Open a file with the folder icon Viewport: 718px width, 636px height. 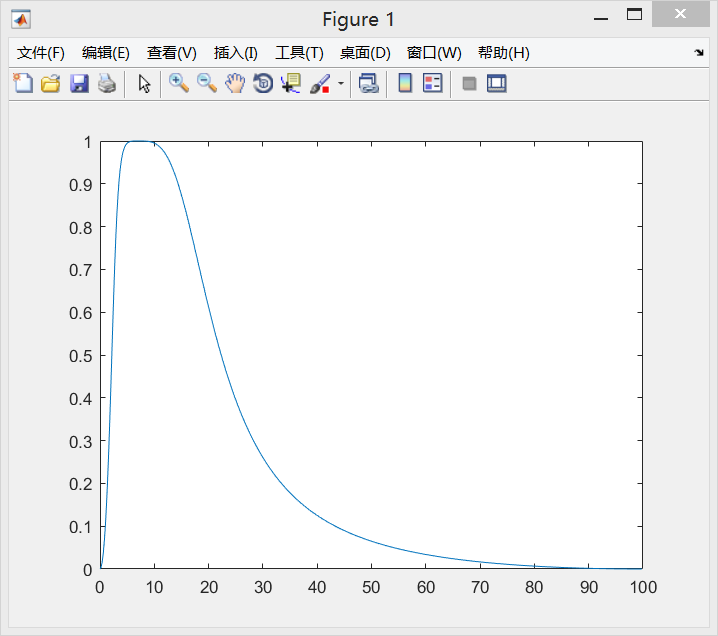point(51,83)
